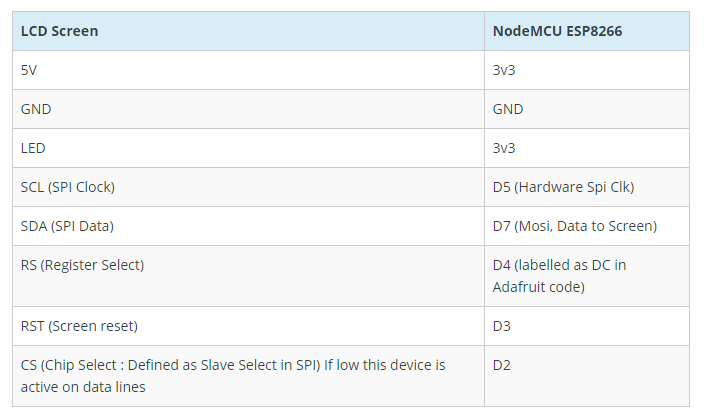Viewport: 704px width, 419px height.
Task: Click the D5 (Hardware Spi Clk) cell
Action: click(587, 187)
